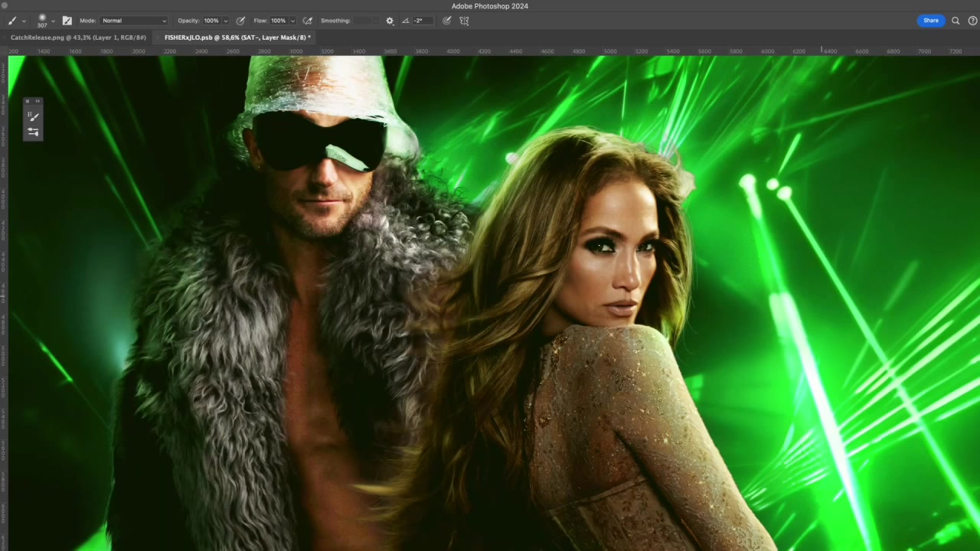Toggle pressure for opacity icon
This screenshot has height=551, width=980.
240,21
